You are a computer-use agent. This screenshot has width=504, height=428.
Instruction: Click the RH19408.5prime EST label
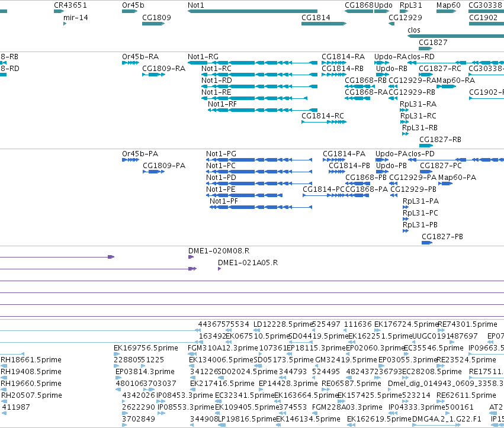[x=31, y=371]
